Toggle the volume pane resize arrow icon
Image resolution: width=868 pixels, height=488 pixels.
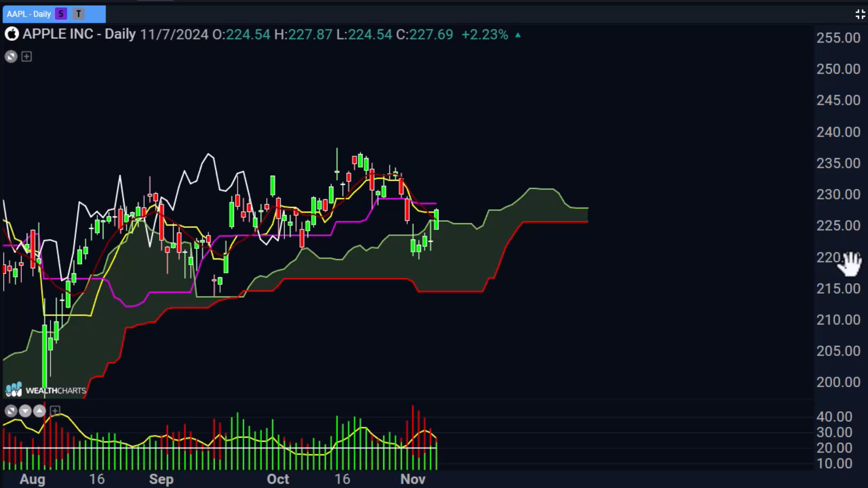coord(11,411)
